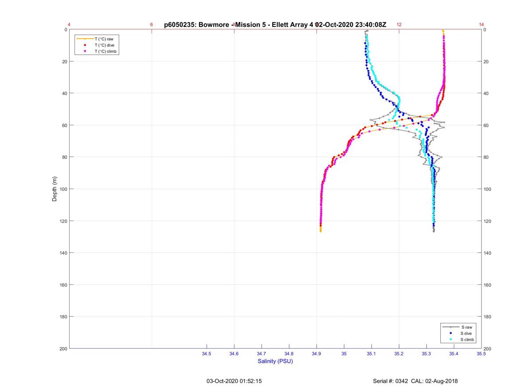532x392 pixels.
Task: Click the salinity tick label 35.3
Action: [426, 354]
